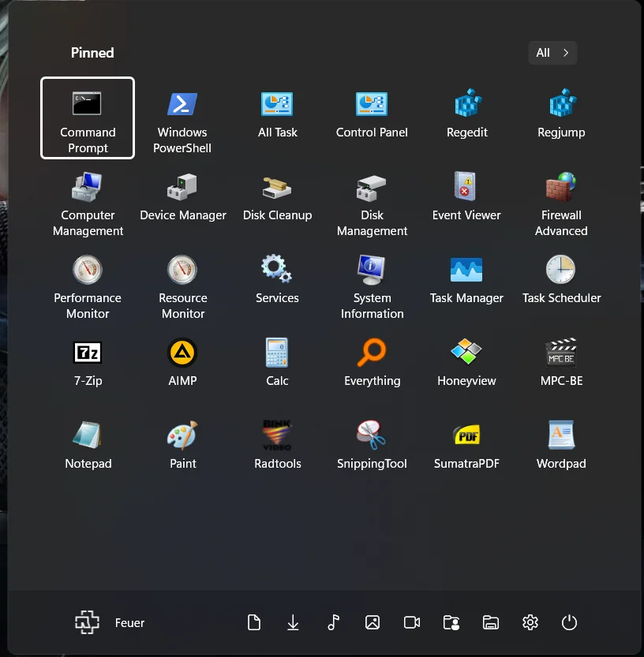
Task: Open File Explorer shortcut
Action: click(x=491, y=622)
